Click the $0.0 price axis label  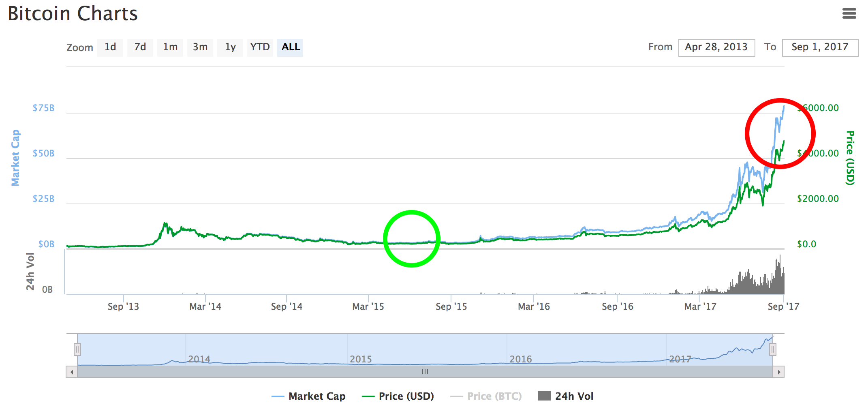pos(806,244)
